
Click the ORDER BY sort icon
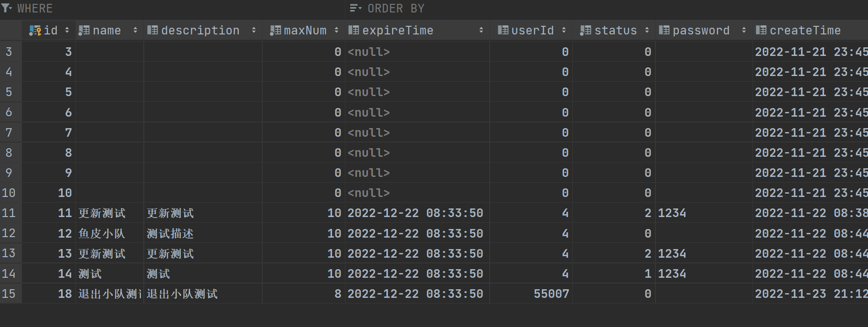click(x=355, y=8)
